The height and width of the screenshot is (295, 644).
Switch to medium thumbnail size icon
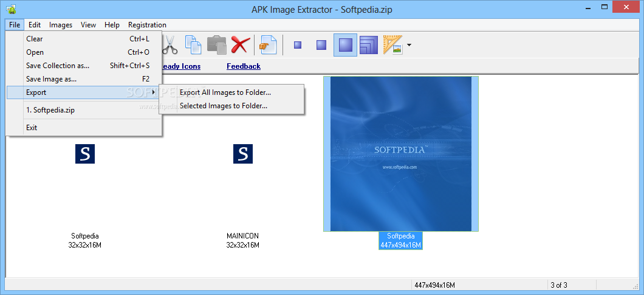click(321, 45)
